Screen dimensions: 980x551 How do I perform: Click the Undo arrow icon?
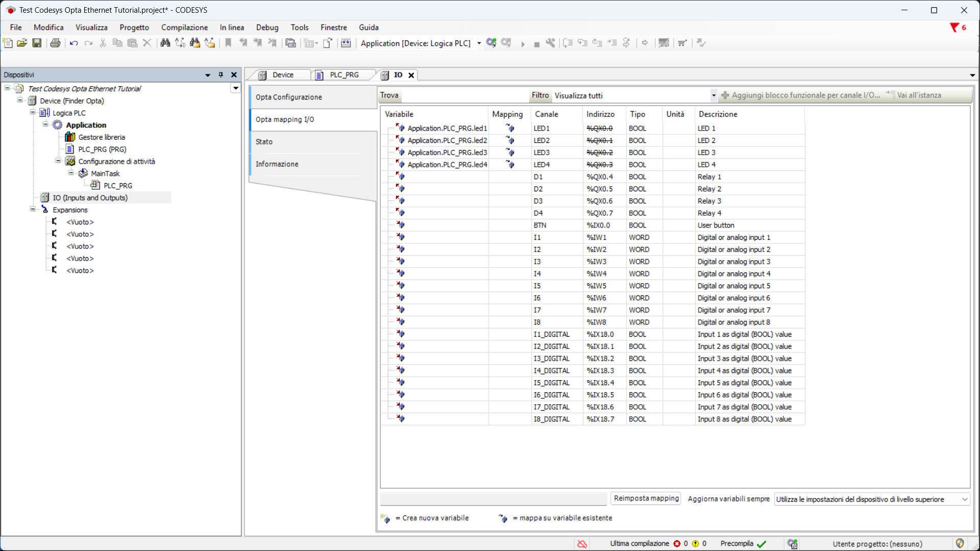click(x=73, y=43)
